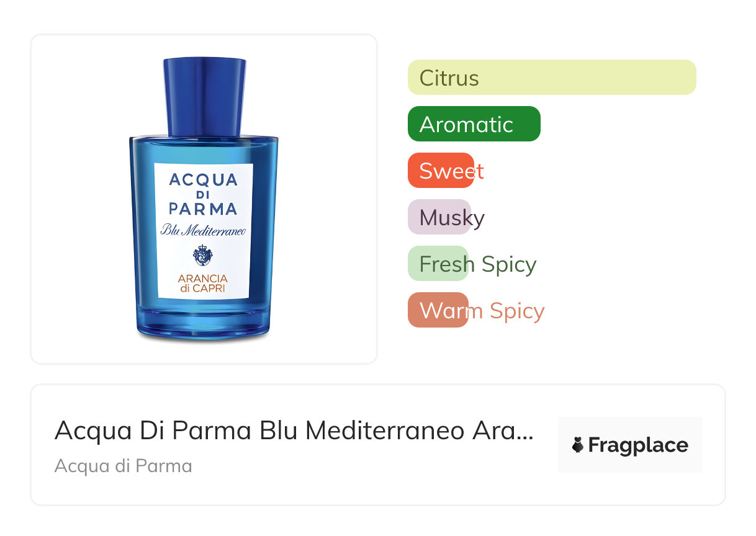Screen dimensions: 756x536
Task: Click the Sweet accord bar
Action: pos(441,171)
